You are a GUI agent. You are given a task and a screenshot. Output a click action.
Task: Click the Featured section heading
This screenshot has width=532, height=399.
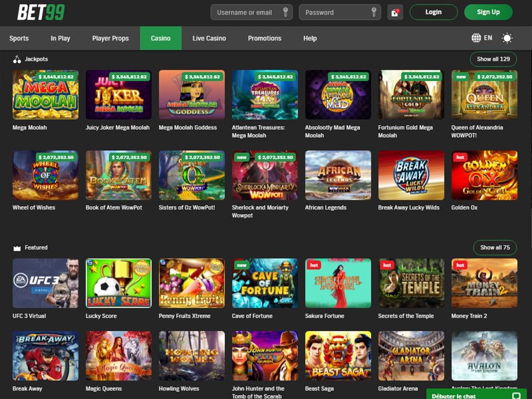coord(36,247)
